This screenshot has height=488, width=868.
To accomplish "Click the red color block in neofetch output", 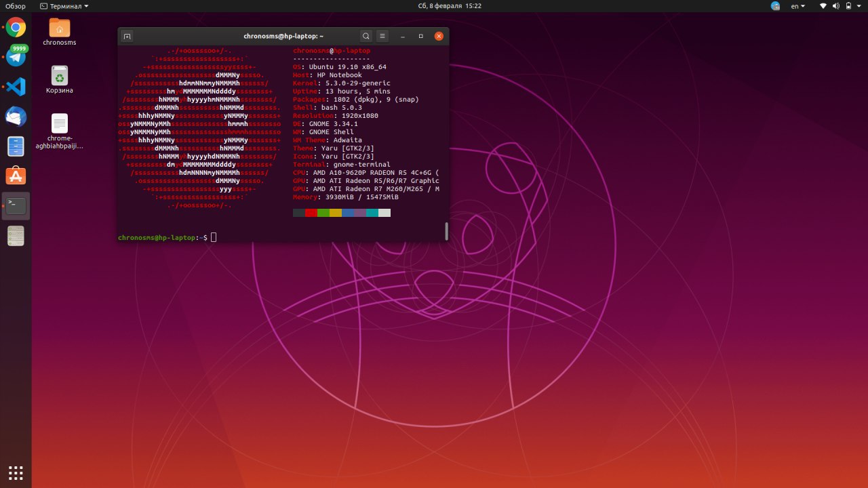I will click(311, 213).
